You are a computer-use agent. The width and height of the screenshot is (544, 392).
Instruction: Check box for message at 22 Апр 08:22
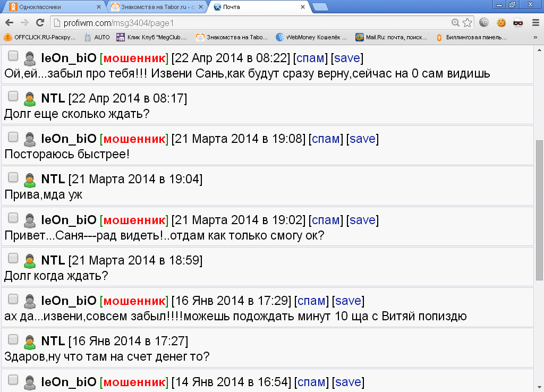click(x=13, y=56)
